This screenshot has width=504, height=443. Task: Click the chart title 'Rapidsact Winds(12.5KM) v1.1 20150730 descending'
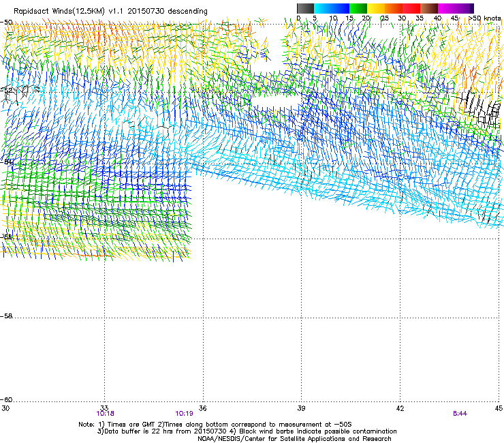tap(110, 12)
